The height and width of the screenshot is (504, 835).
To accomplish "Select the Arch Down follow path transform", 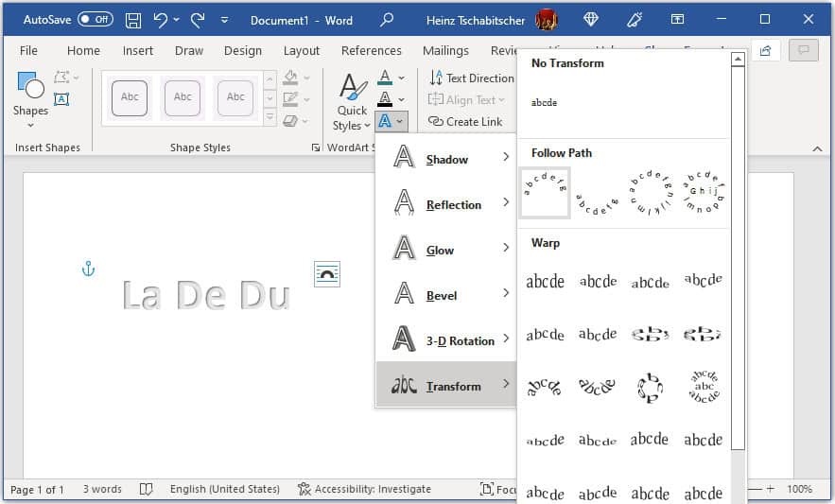I will [598, 192].
